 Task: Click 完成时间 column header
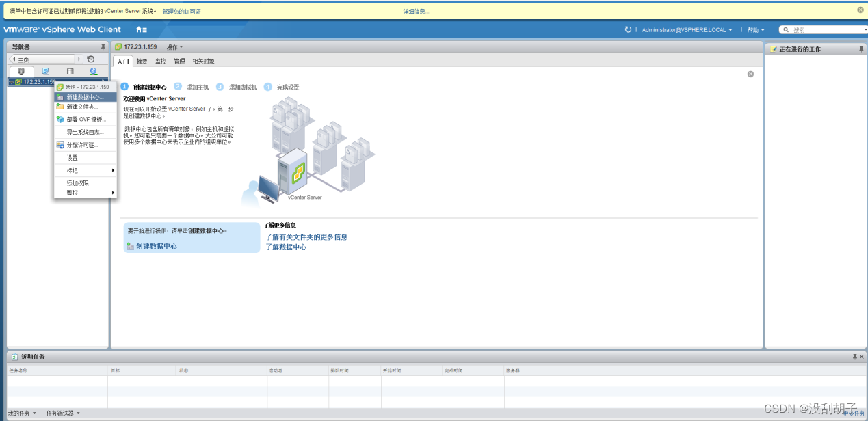pos(473,370)
